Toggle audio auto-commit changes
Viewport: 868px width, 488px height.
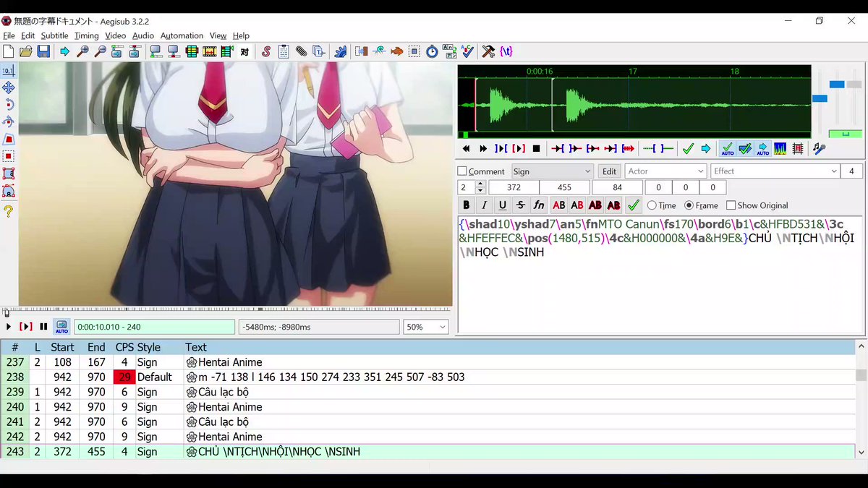pos(728,148)
